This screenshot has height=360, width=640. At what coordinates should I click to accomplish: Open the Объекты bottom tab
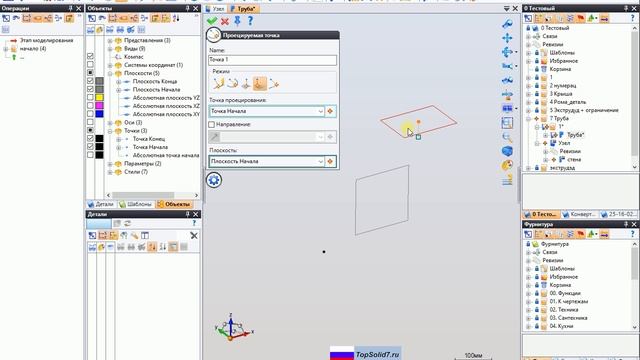tap(174, 204)
